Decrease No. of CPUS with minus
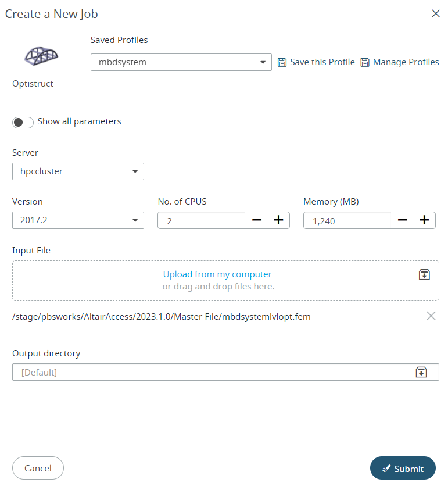This screenshot has height=504, width=448. [256, 220]
